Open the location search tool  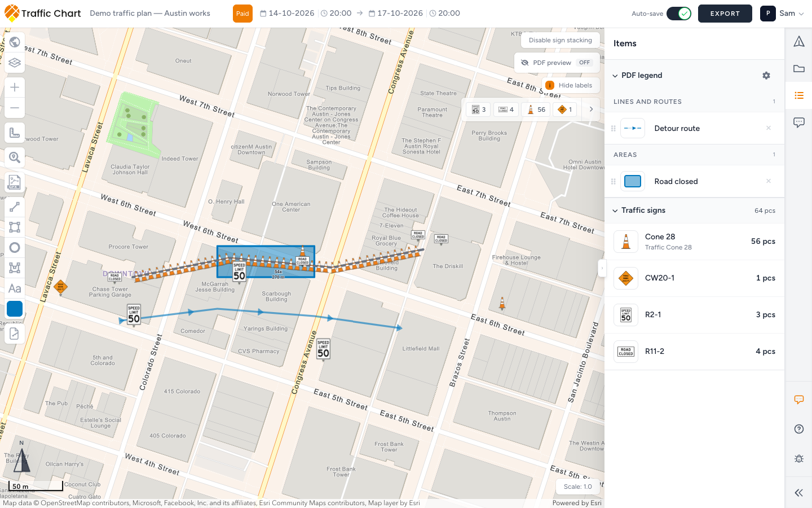coord(15,157)
